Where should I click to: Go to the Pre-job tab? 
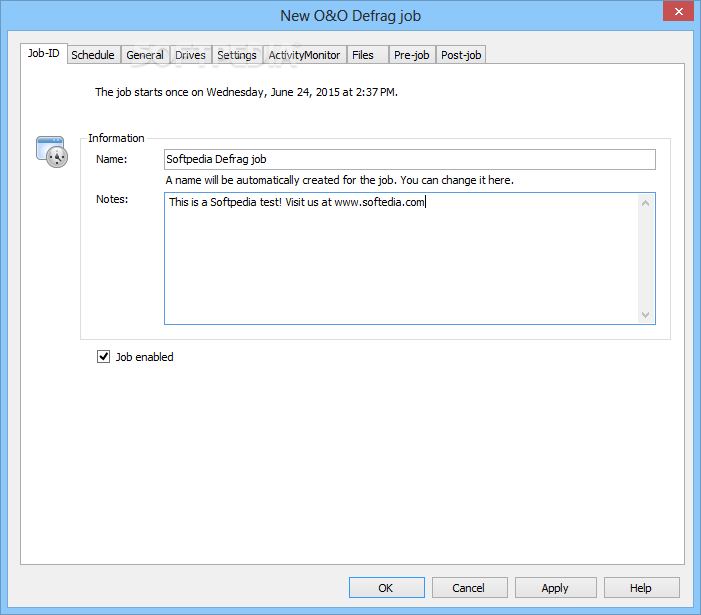pos(412,55)
